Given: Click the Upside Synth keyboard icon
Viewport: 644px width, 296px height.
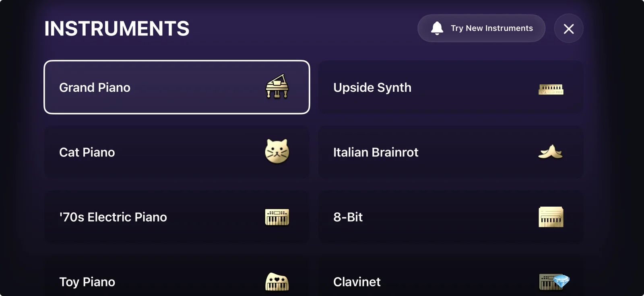Looking at the screenshot, I should (551, 89).
